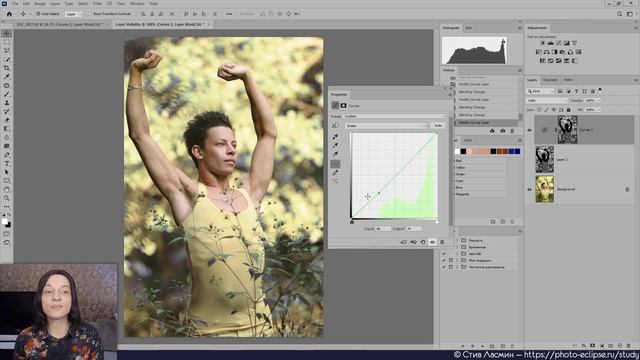Click the on-image targeted adjustment tool

click(x=335, y=126)
